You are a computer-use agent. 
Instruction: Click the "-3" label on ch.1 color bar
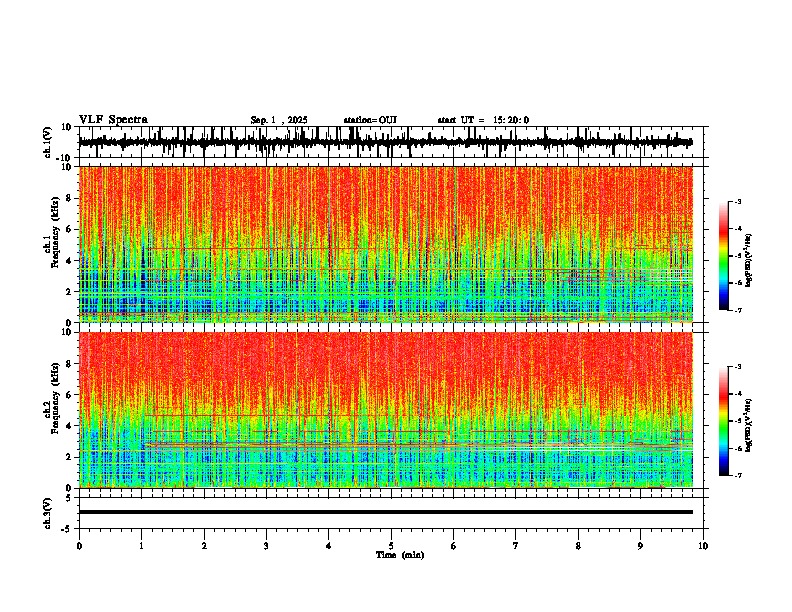coord(737,202)
